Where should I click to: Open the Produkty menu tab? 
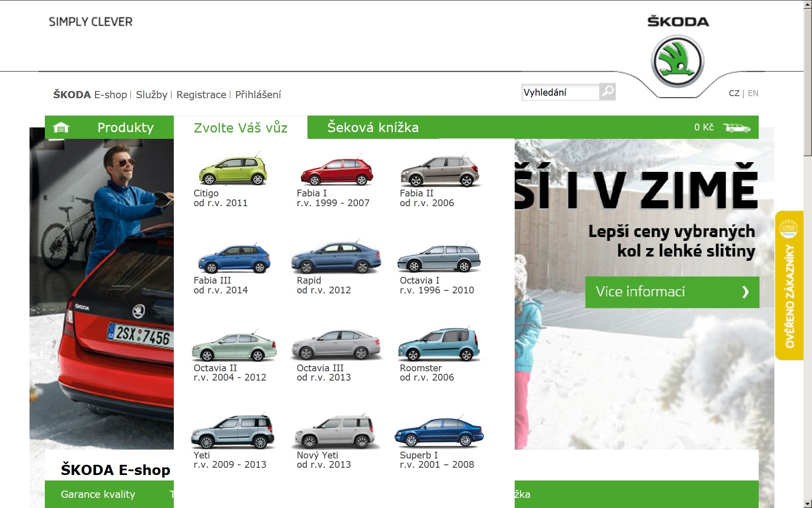[x=125, y=127]
